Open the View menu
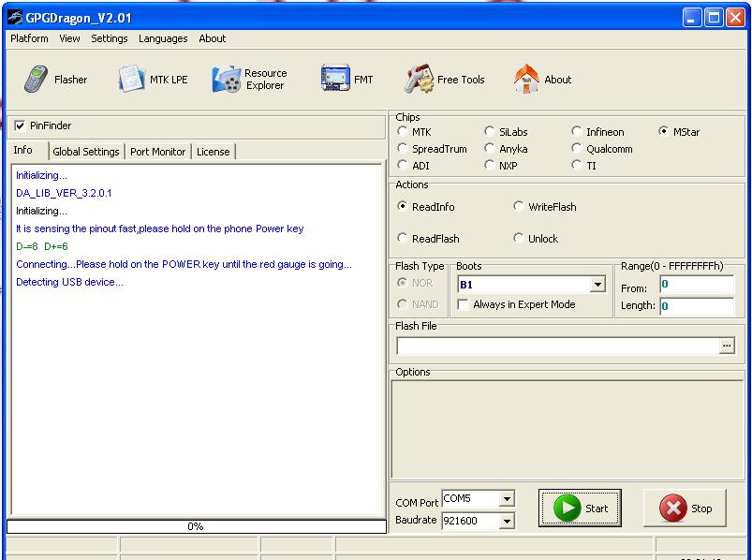This screenshot has width=752, height=560. pyautogui.click(x=69, y=38)
